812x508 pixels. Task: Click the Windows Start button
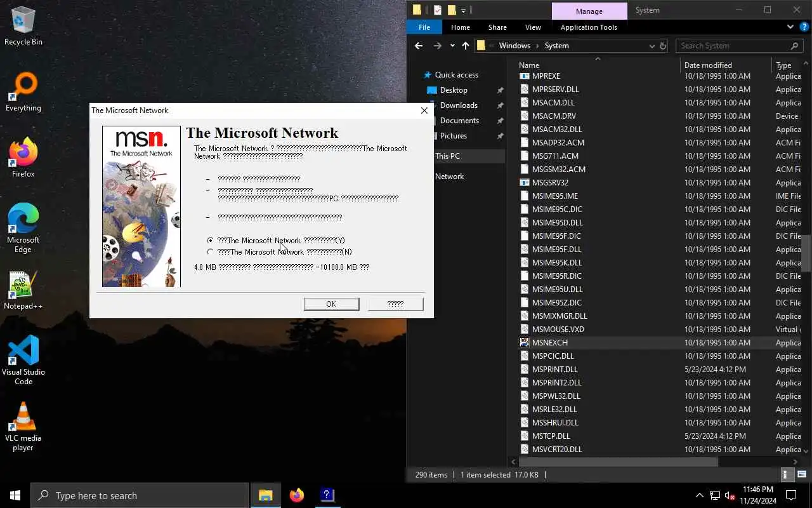[15, 495]
